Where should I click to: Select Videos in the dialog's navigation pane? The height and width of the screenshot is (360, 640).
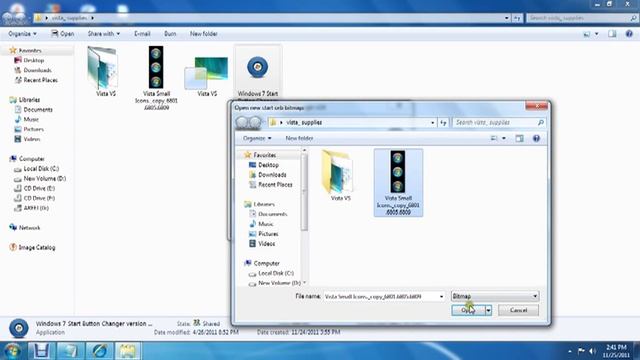(266, 244)
